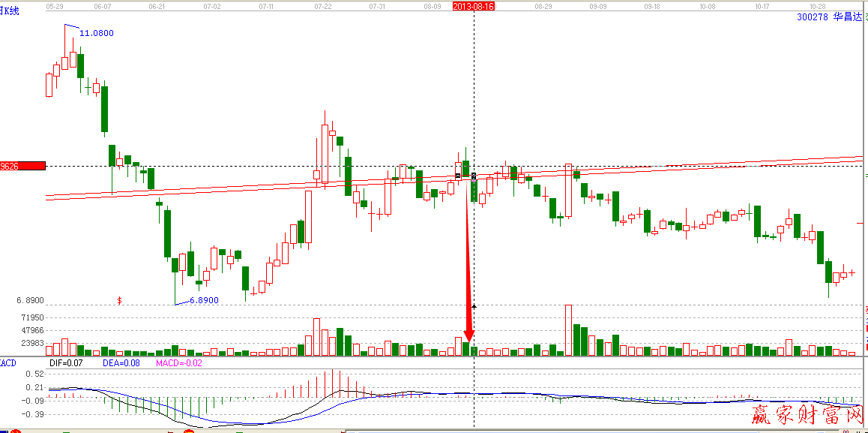
Task: Click the DIF=0.07 indicator value
Action: pos(66,363)
